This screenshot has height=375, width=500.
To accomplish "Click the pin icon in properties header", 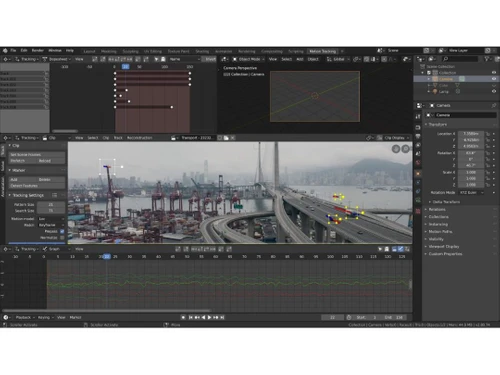I will (x=494, y=105).
